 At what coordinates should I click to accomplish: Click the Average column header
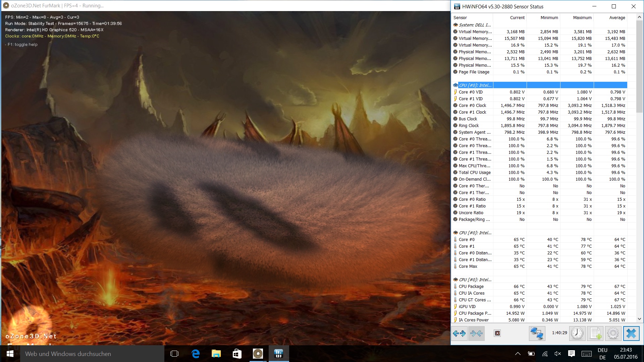click(617, 17)
